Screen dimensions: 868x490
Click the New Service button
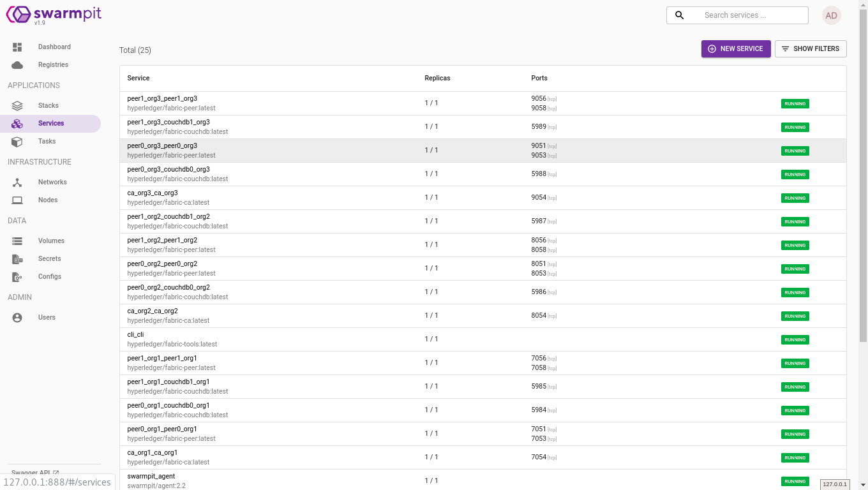point(735,49)
